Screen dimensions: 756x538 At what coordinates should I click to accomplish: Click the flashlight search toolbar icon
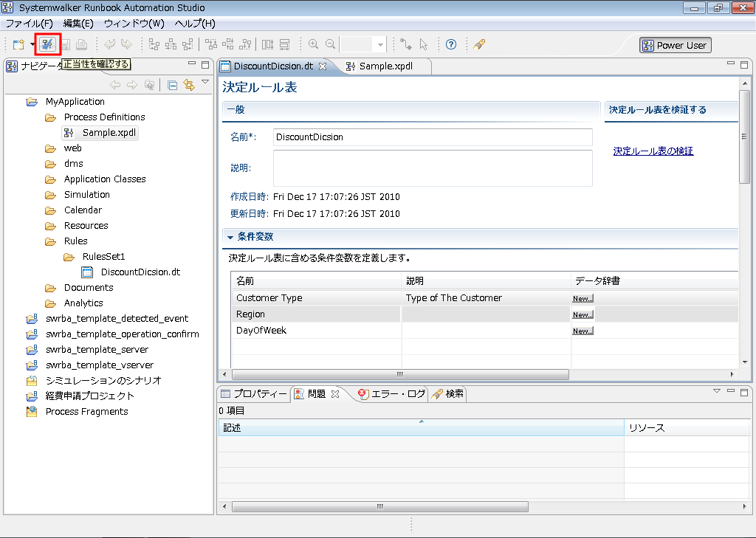pos(478,45)
